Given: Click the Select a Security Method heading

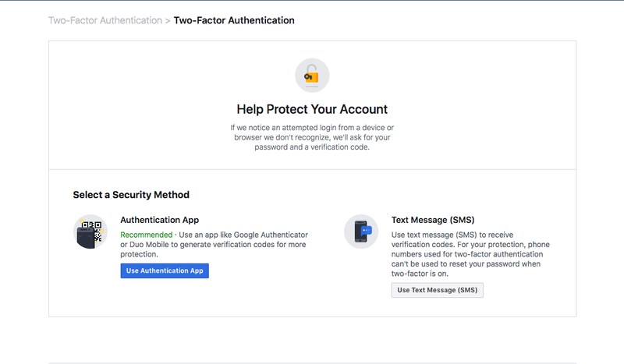Looking at the screenshot, I should click(131, 195).
